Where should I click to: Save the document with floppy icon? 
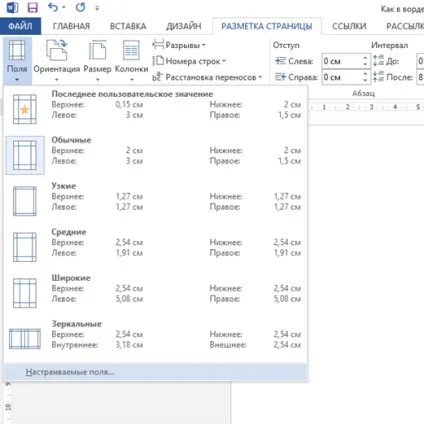click(x=33, y=7)
